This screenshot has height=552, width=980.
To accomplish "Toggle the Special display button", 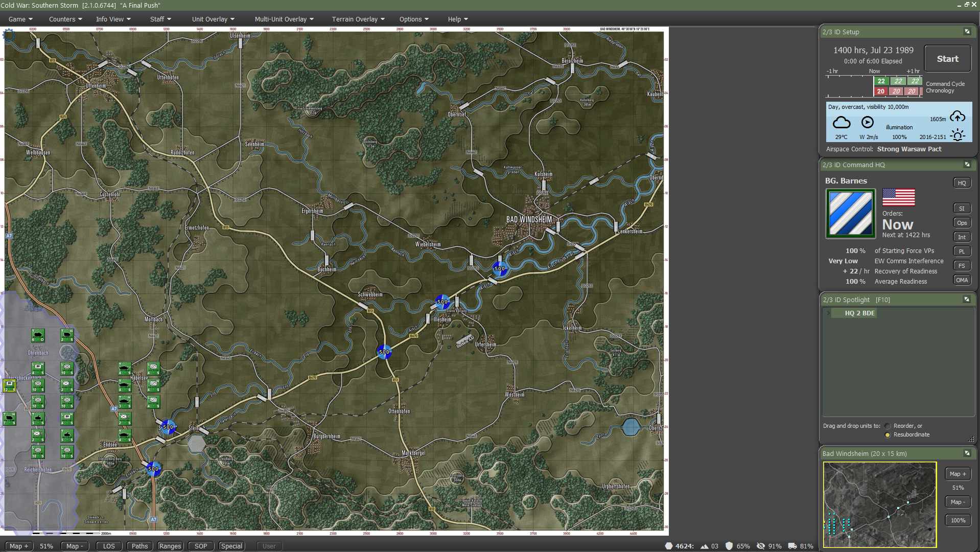I will [x=231, y=546].
